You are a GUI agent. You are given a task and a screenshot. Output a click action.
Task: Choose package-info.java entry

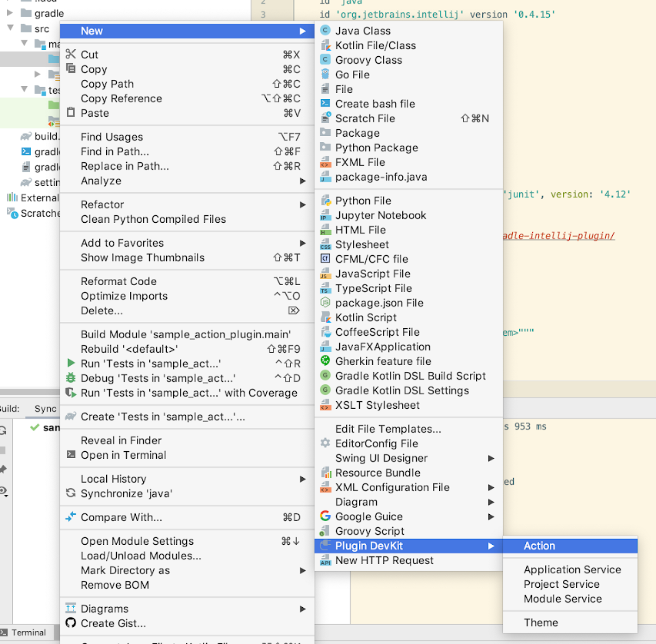click(x=408, y=177)
